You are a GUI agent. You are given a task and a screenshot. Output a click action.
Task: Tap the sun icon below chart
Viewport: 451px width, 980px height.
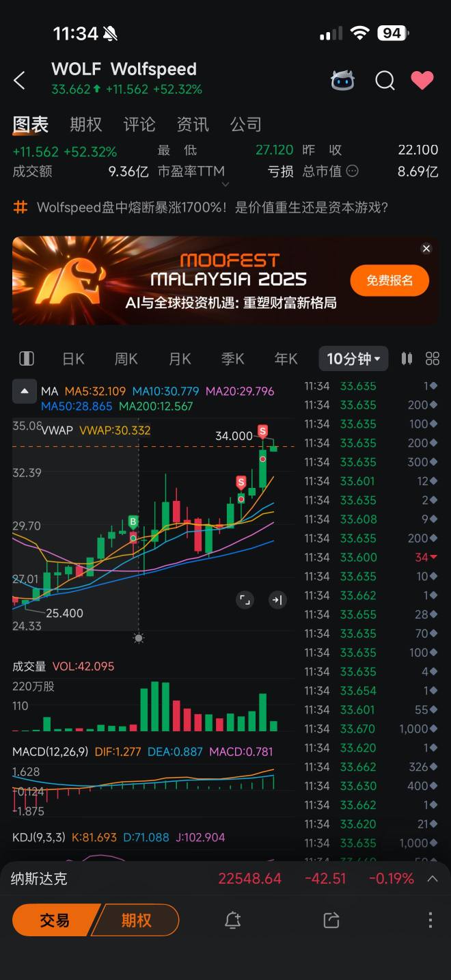coord(139,638)
